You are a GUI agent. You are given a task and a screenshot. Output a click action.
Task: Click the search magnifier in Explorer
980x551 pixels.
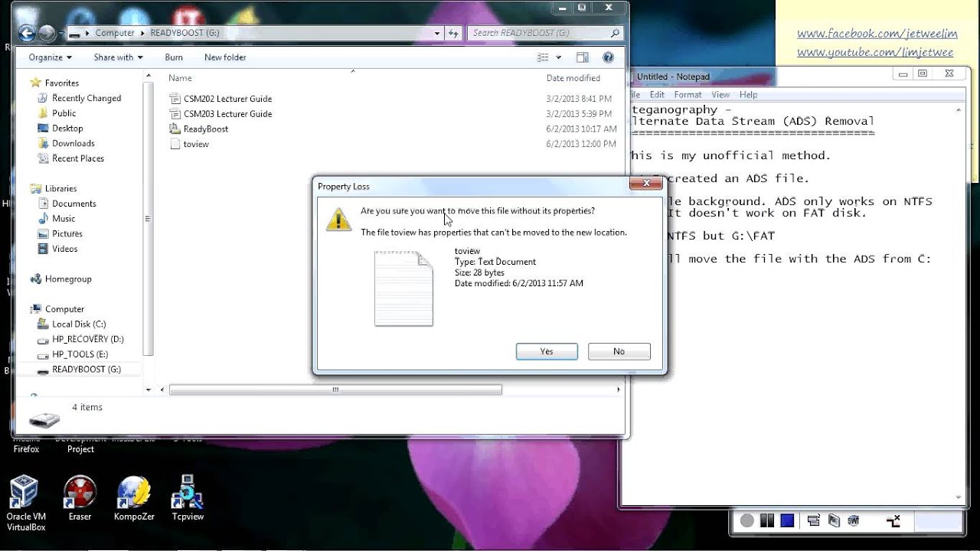coord(615,33)
